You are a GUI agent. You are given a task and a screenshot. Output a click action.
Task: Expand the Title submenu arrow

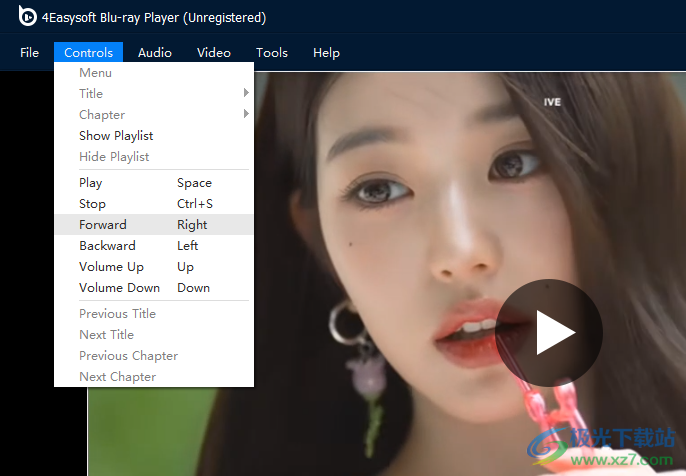tap(246, 93)
